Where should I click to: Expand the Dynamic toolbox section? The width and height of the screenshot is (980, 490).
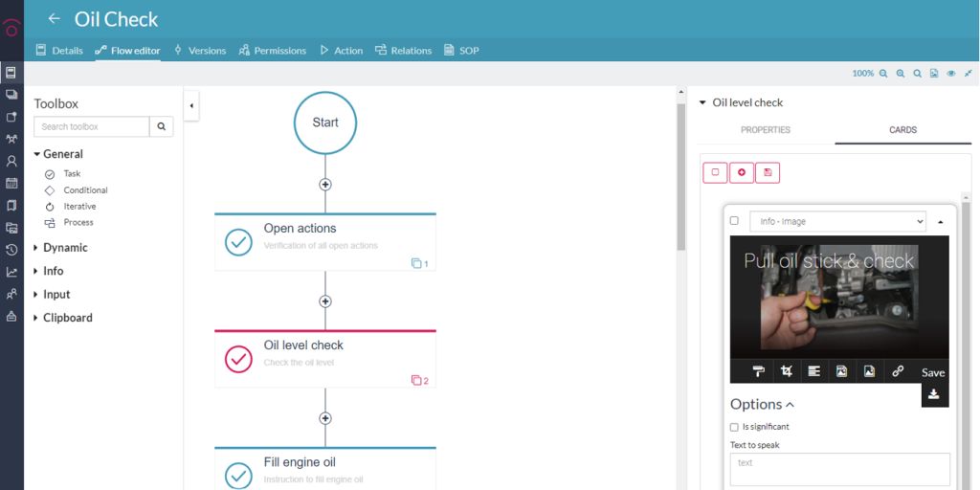(x=65, y=248)
